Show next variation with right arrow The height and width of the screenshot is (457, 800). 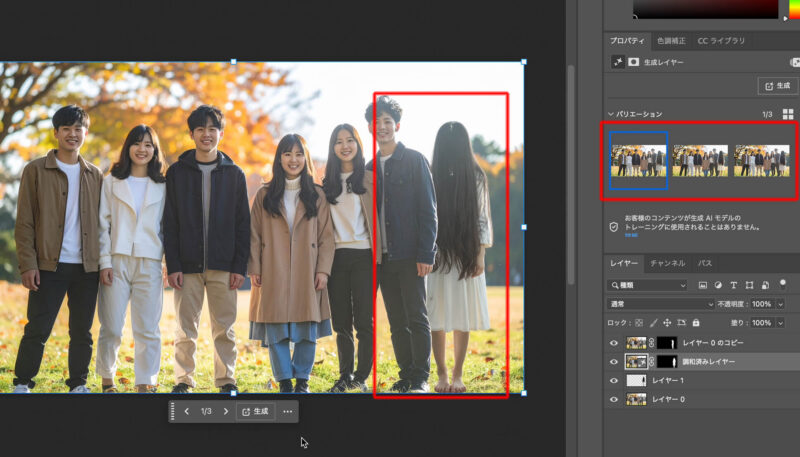tap(226, 412)
